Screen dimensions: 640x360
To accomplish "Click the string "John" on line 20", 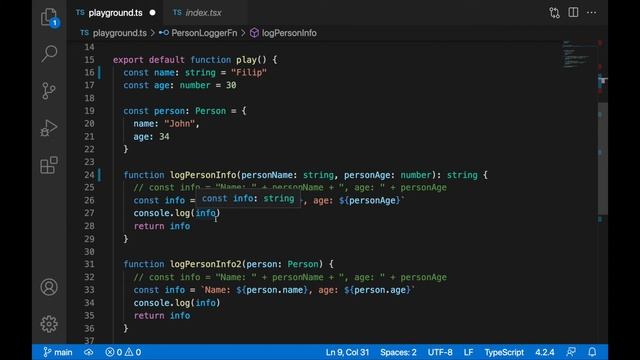I will (180, 124).
